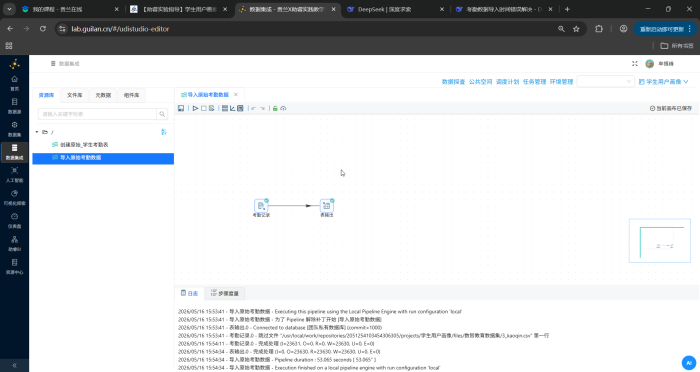Open 任务管理 link
The height and width of the screenshot is (372, 700).
[x=534, y=82]
